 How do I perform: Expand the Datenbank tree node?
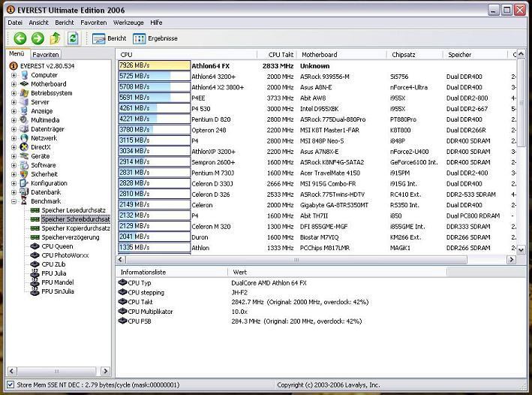pos(14,192)
